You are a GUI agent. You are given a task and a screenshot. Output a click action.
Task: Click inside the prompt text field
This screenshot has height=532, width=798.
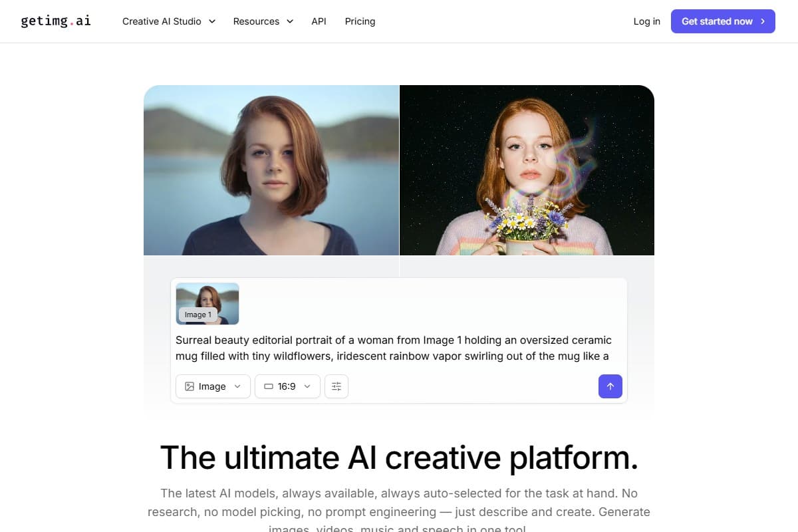pyautogui.click(x=398, y=348)
